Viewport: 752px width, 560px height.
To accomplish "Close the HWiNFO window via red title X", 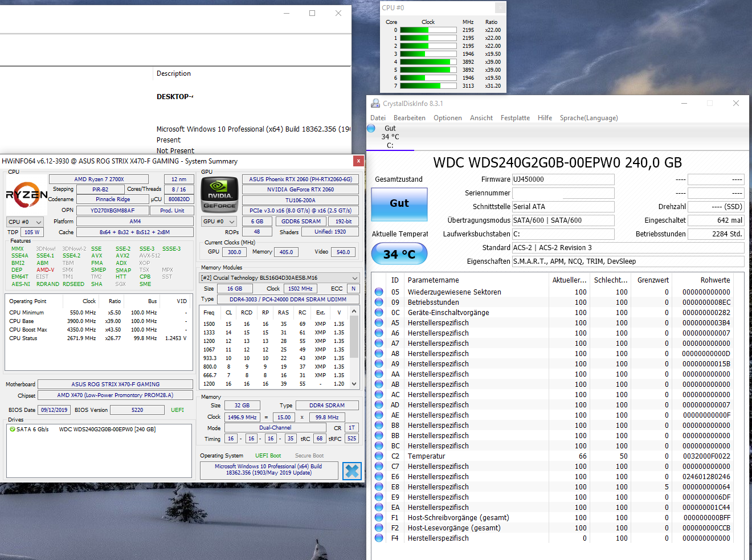I will tap(358, 161).
